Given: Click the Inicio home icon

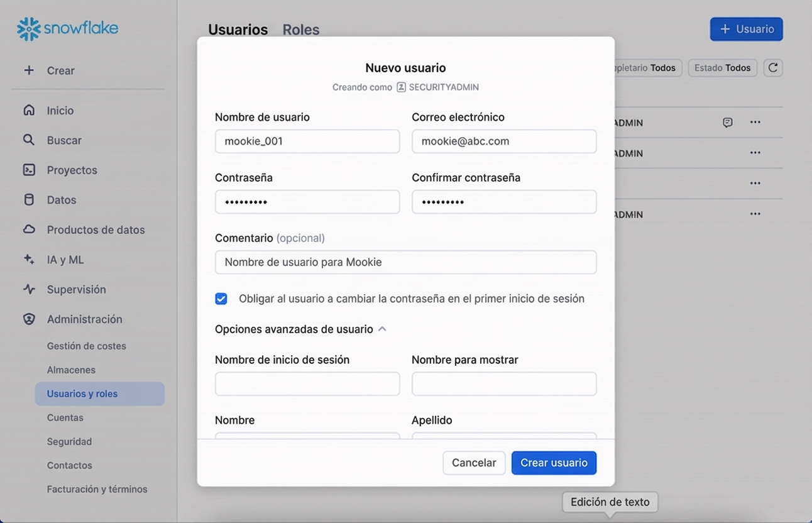Looking at the screenshot, I should (x=29, y=110).
